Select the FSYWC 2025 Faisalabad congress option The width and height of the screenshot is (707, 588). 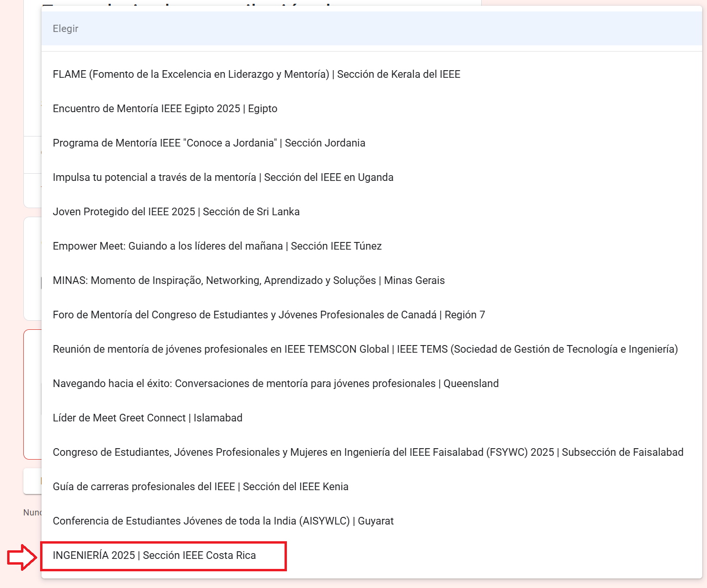(368, 452)
